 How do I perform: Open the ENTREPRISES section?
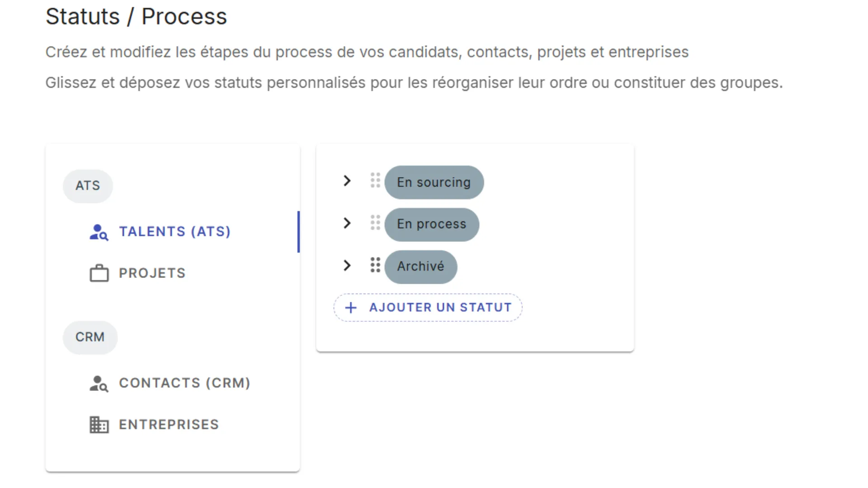169,424
